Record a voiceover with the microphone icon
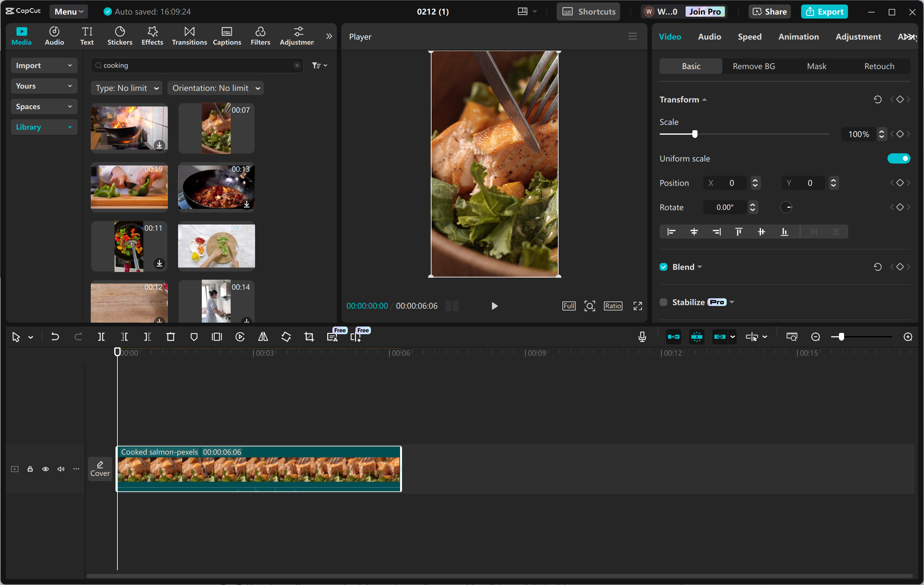 tap(642, 337)
